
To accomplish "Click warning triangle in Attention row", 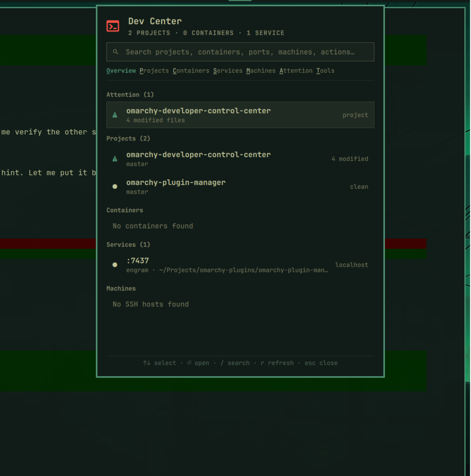I will [x=115, y=115].
